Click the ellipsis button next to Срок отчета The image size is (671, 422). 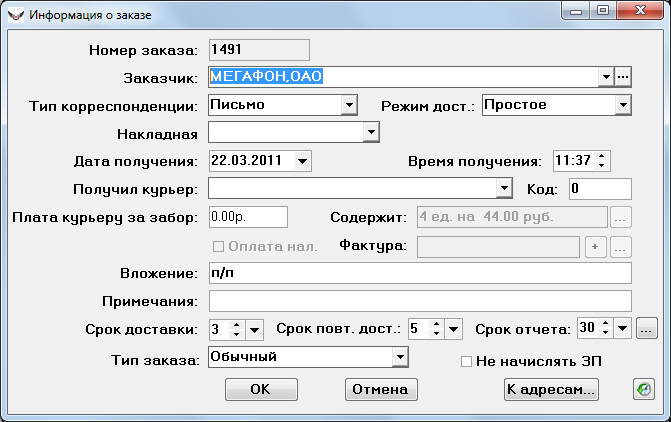(x=646, y=329)
